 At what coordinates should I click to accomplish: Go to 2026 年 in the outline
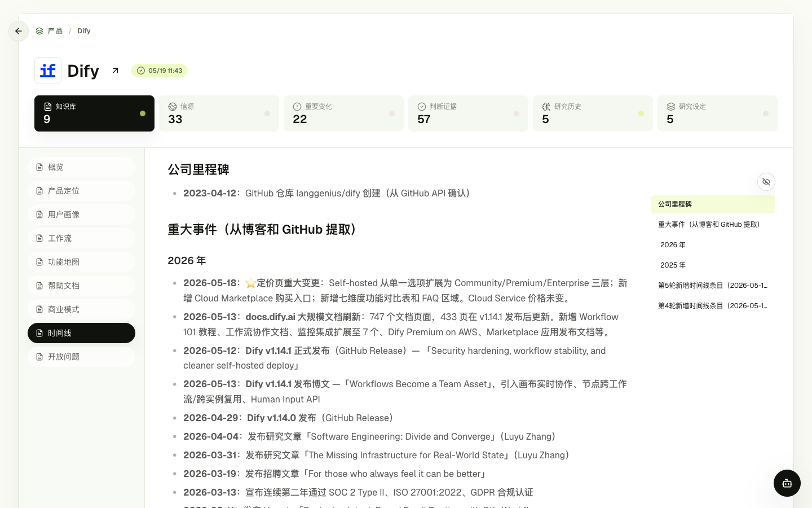tap(713, 245)
